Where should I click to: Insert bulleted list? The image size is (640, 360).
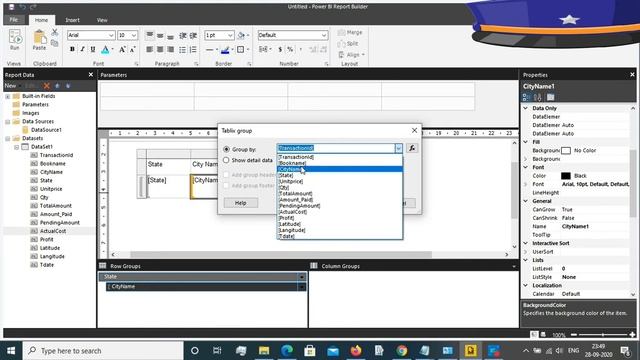tap(182, 49)
